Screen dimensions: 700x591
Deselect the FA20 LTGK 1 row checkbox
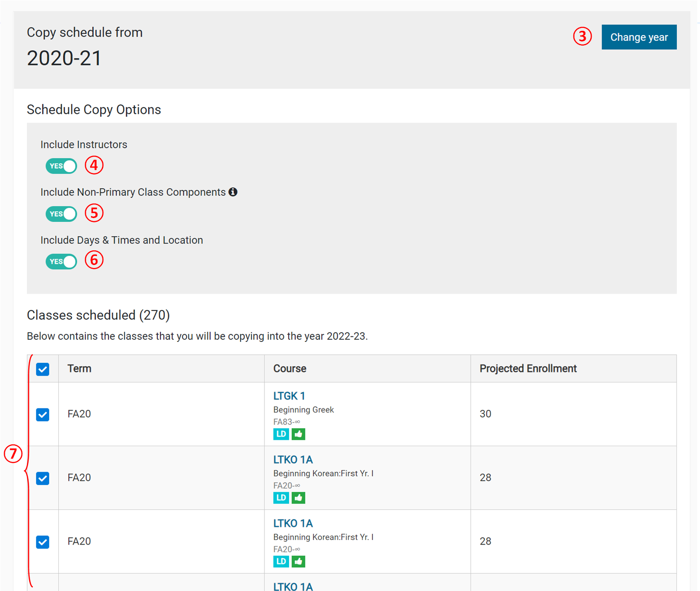42,414
